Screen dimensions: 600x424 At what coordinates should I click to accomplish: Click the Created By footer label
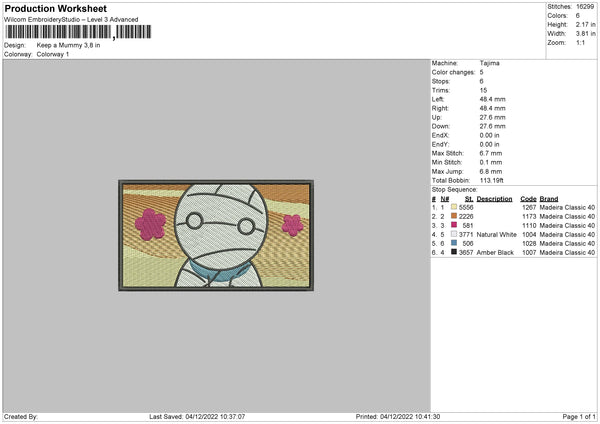pyautogui.click(x=21, y=417)
